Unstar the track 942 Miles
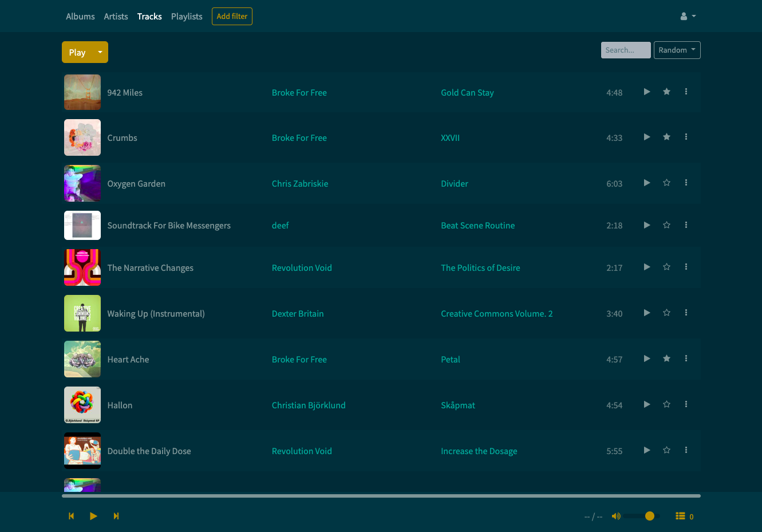The height and width of the screenshot is (532, 762). [666, 92]
